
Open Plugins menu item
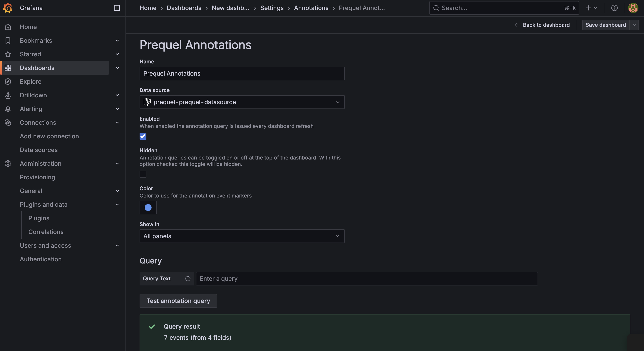39,218
